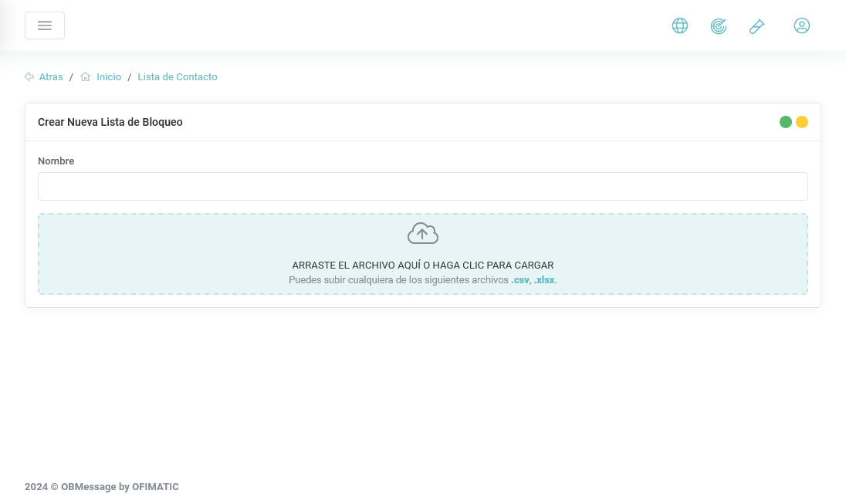Open the user profile icon
Screen dimensions: 846x504
pyautogui.click(x=802, y=25)
